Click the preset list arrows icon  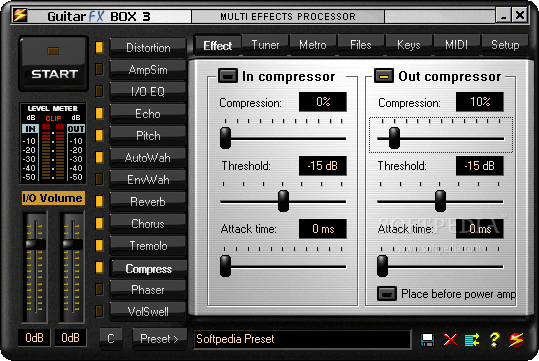coord(472,340)
